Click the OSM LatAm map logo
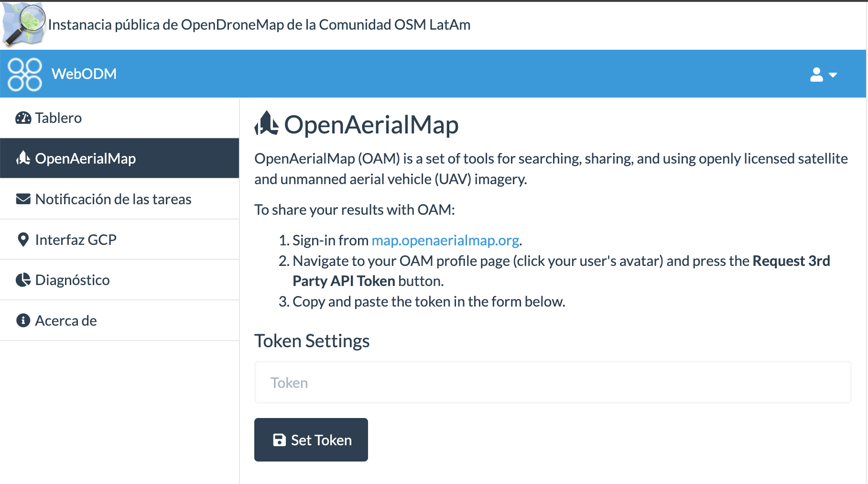 tap(24, 24)
